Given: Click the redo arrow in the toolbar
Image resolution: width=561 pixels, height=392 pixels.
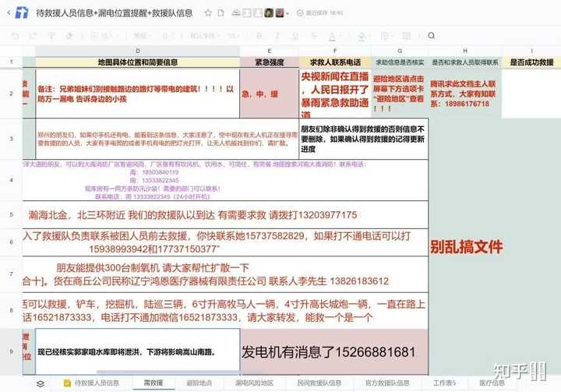Looking at the screenshot, I should pos(33,35).
